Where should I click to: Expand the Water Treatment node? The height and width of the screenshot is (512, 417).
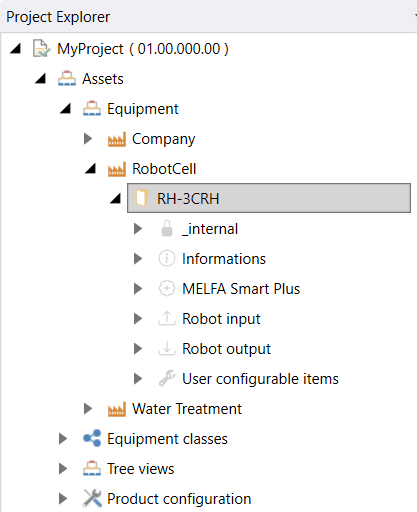[88, 408]
